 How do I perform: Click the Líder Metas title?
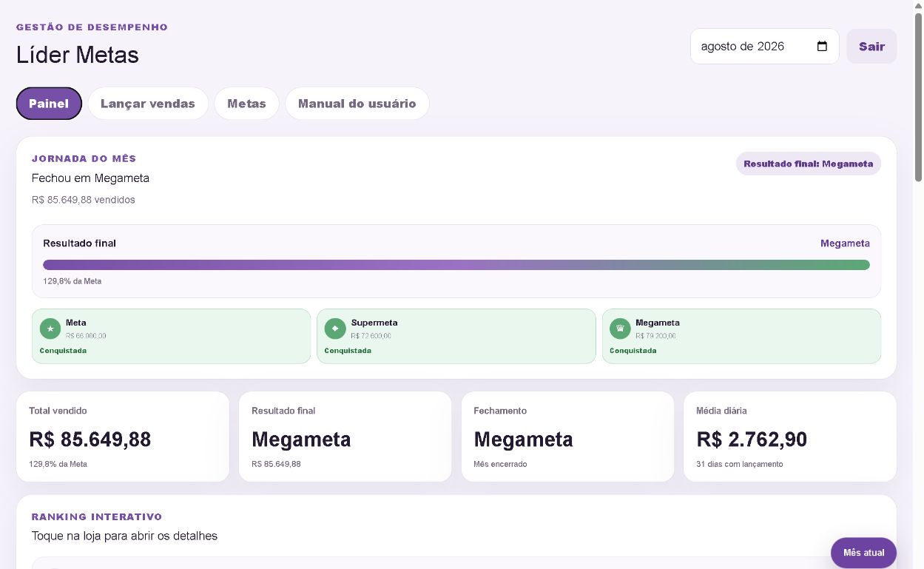[x=78, y=55]
